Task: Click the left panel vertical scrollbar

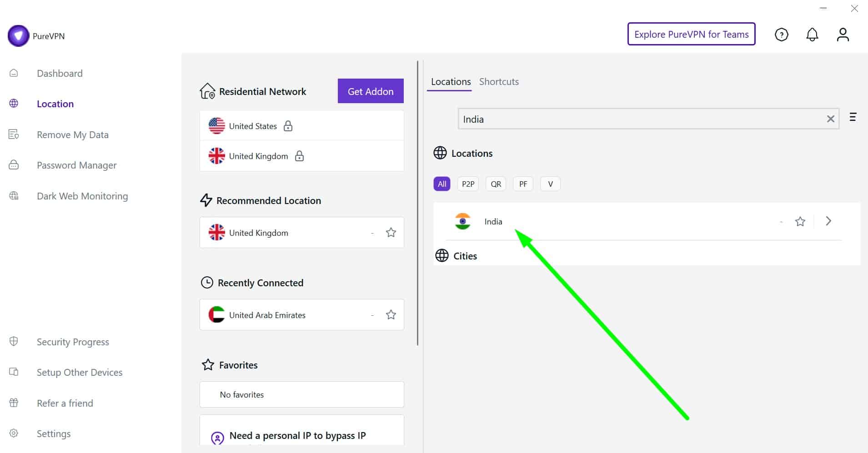Action: click(417, 203)
